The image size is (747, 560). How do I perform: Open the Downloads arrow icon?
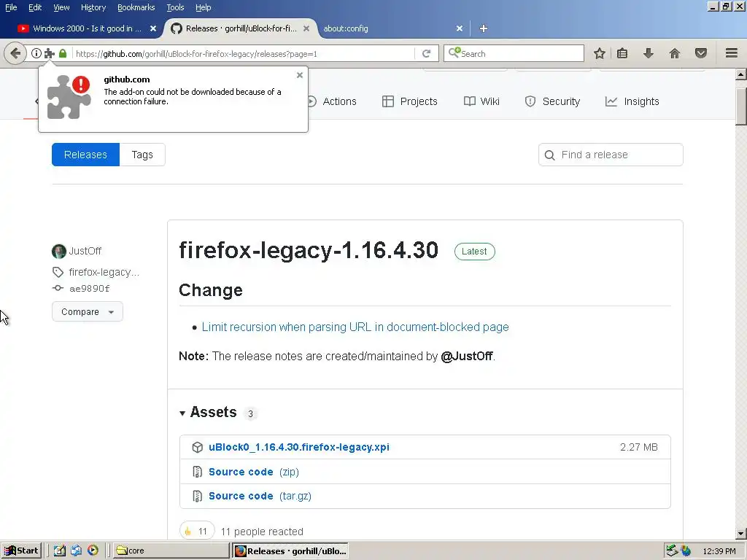[648, 53]
